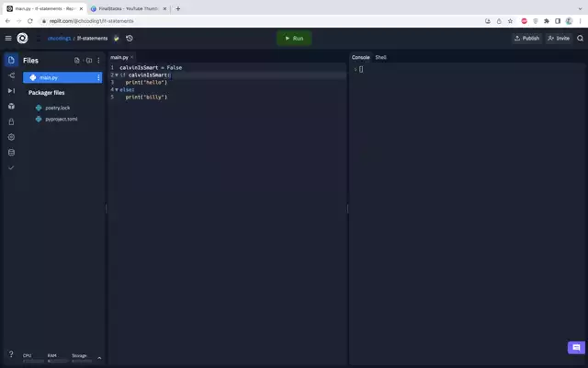Expand the resource usage chevron
The height and width of the screenshot is (368, 588).
99,358
